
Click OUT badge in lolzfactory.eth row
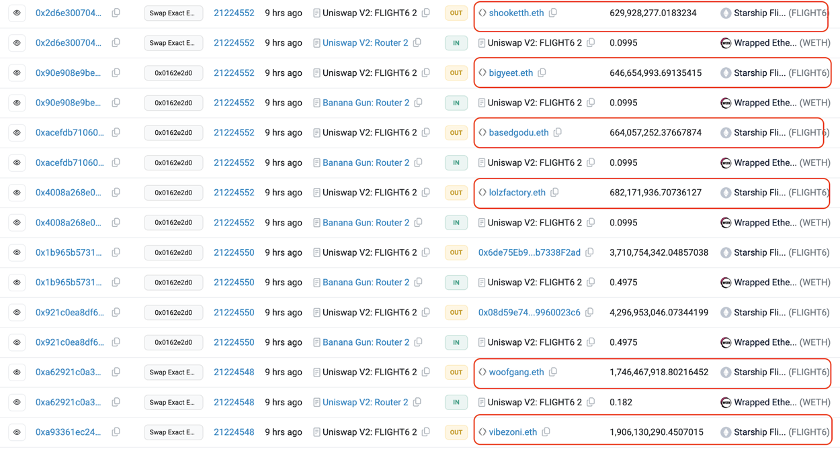point(456,192)
